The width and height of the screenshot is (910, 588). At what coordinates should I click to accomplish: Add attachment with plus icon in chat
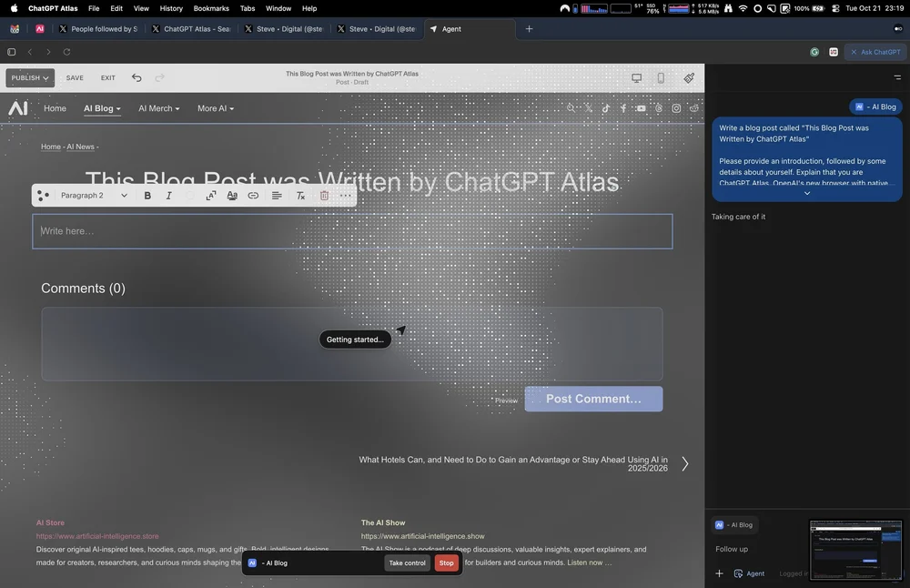tap(719, 573)
